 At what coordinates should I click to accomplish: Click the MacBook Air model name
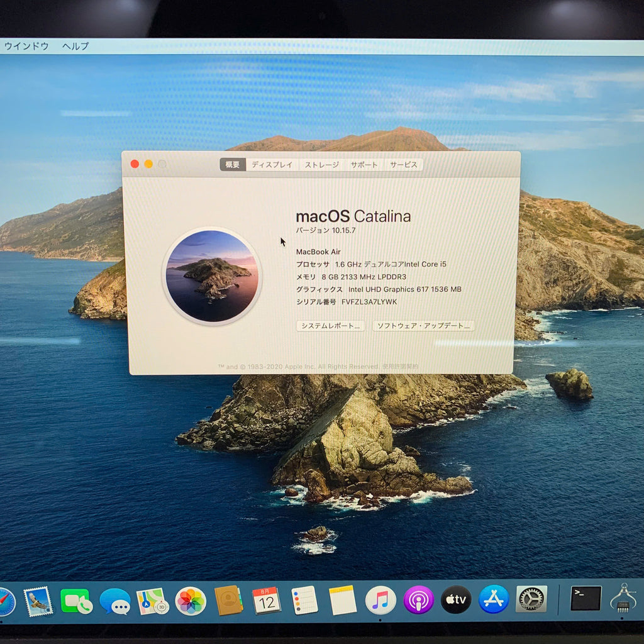pos(318,252)
